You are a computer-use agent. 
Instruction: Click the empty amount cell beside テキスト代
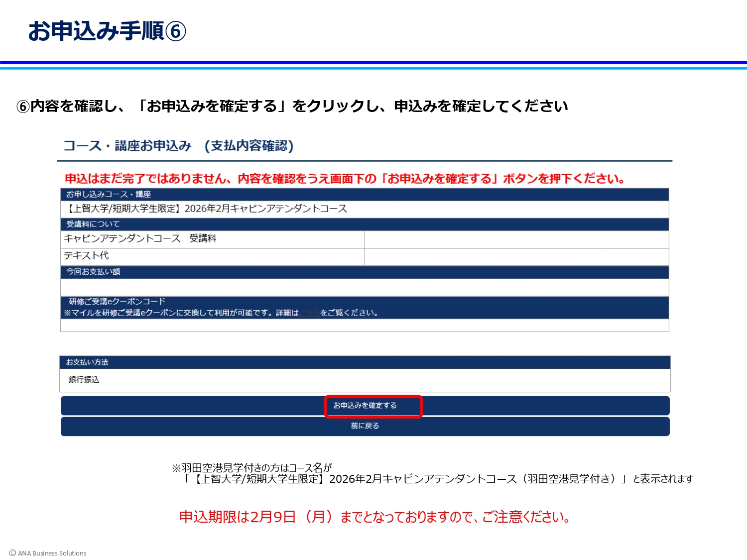click(x=516, y=257)
